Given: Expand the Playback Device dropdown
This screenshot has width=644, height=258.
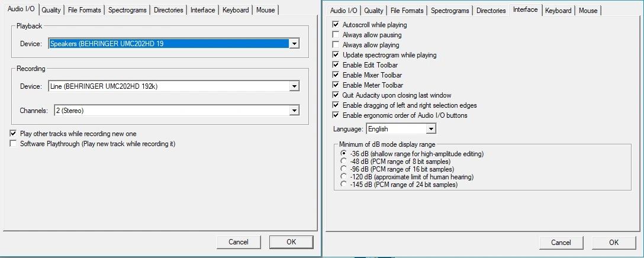Looking at the screenshot, I should 294,44.
